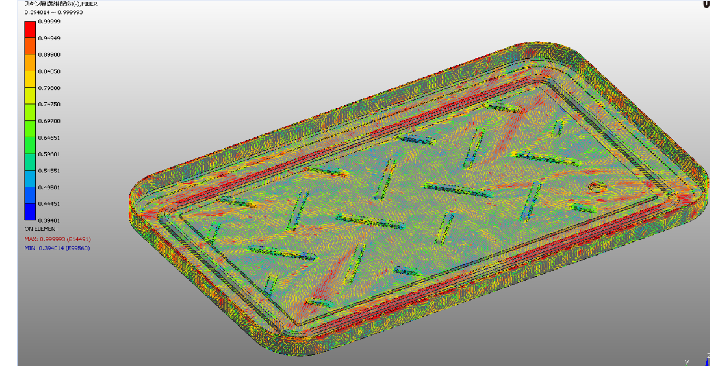The width and height of the screenshot is (710, 366).
Task: Click the light blue legend band
Action: pos(29,178)
